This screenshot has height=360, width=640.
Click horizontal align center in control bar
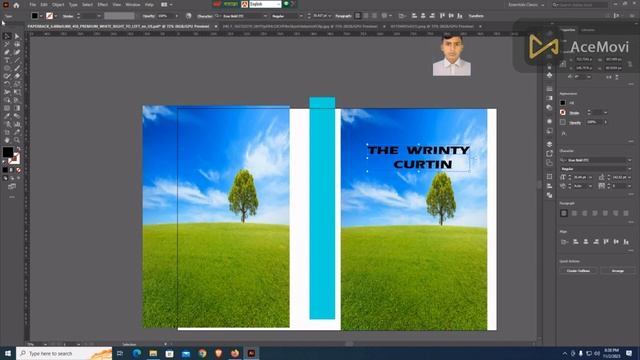point(423,16)
